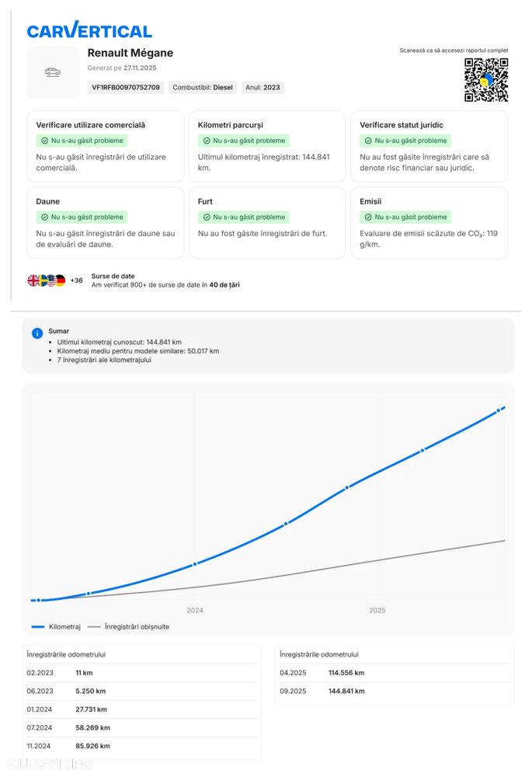
Task: Click the last data point on mileage chart
Action: pos(499,410)
